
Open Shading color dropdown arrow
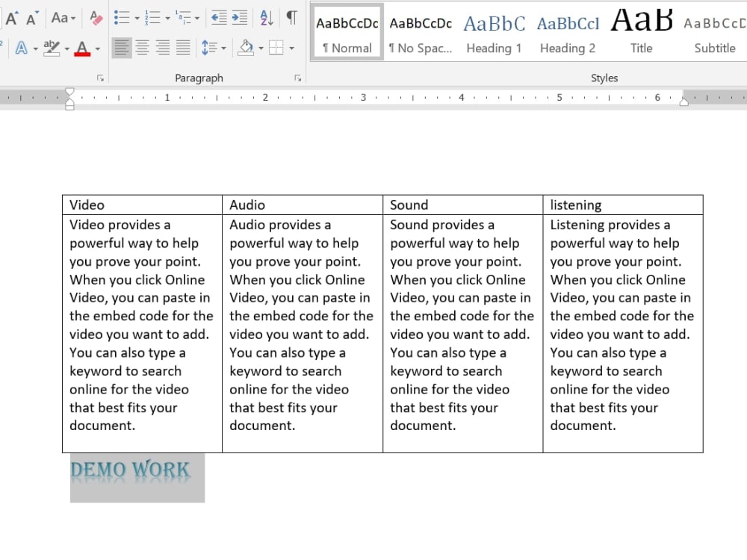[261, 49]
